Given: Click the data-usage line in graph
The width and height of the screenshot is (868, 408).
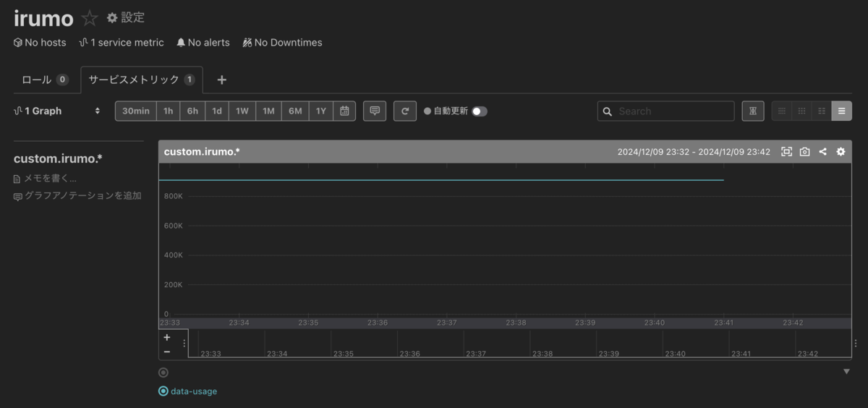Looking at the screenshot, I should [x=441, y=179].
